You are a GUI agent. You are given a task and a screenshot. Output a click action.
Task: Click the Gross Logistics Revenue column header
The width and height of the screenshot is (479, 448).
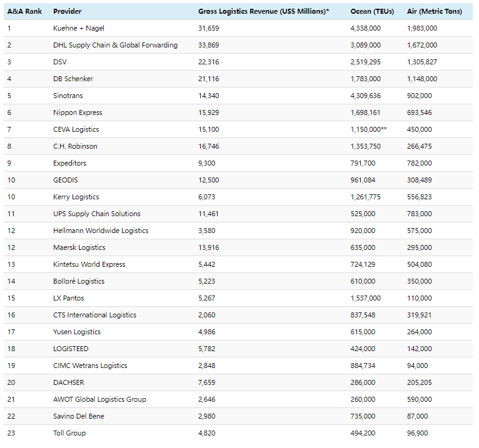pos(263,12)
